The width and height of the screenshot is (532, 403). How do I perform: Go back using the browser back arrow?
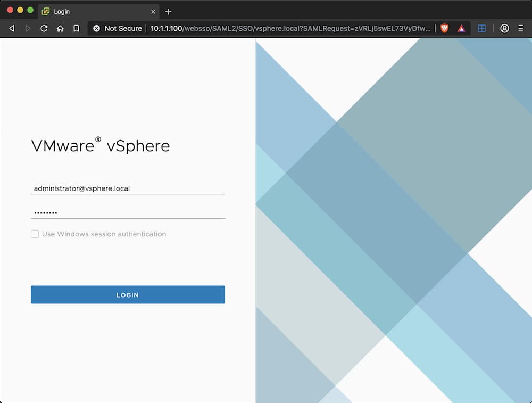pos(12,29)
